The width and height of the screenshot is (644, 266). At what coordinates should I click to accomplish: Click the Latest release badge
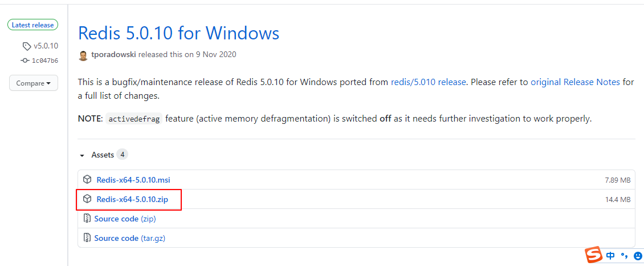[33, 25]
